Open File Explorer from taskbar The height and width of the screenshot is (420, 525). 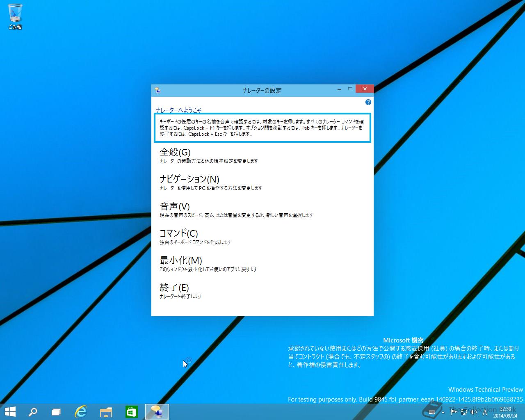[x=106, y=412]
